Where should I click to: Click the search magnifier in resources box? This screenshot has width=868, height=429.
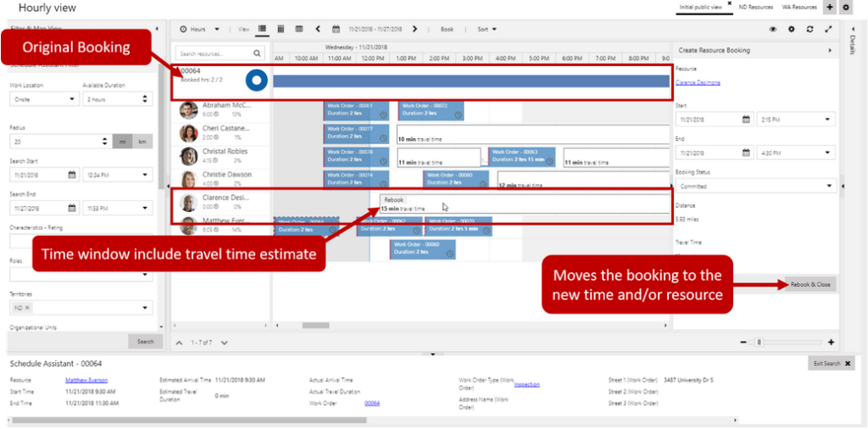[258, 53]
